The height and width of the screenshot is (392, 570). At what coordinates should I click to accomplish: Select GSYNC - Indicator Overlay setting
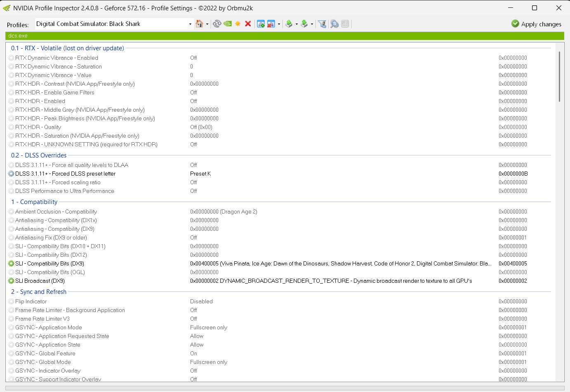tap(48, 371)
